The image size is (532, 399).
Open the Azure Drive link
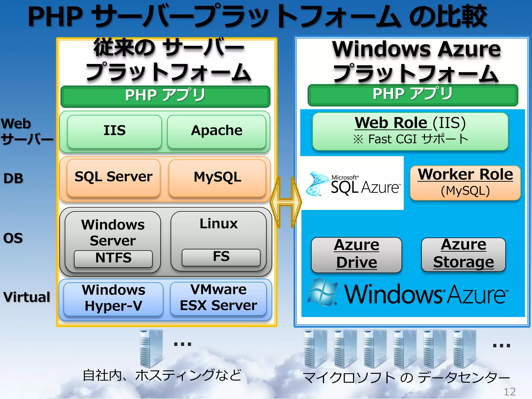(x=356, y=255)
